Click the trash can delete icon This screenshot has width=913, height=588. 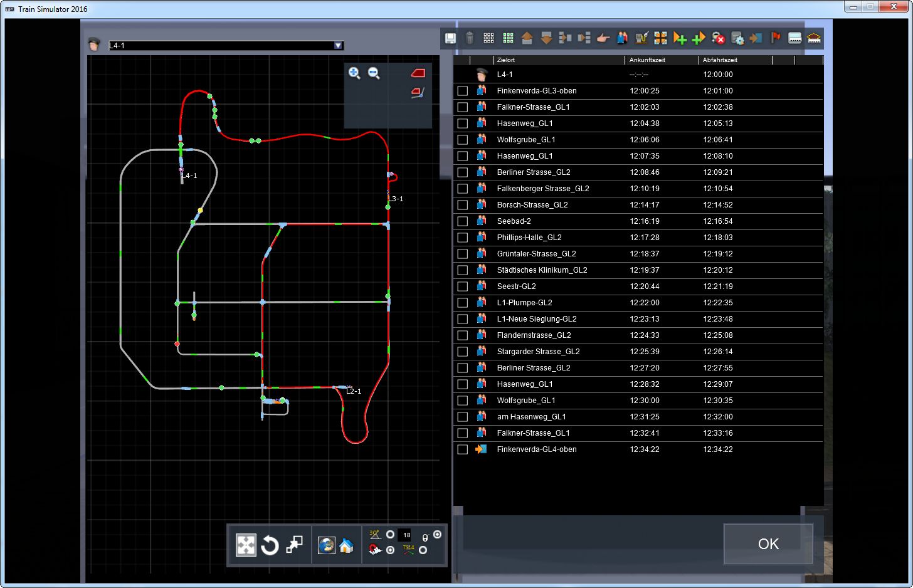tap(470, 38)
